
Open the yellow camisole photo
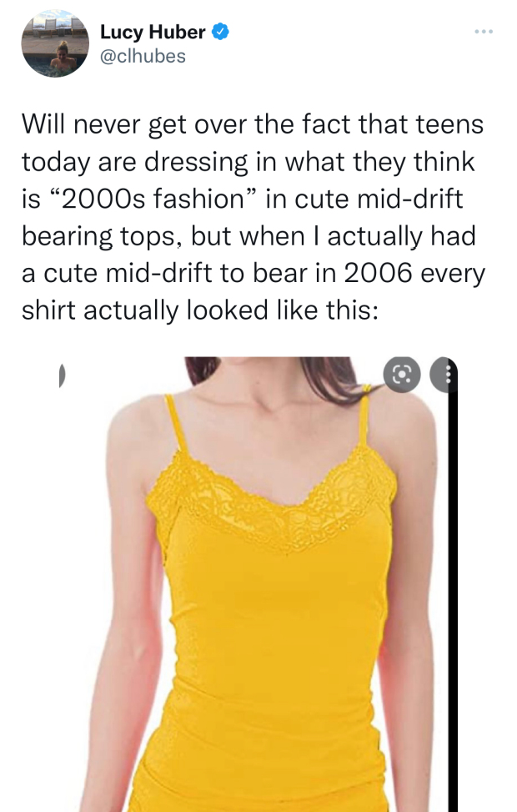pos(258,584)
